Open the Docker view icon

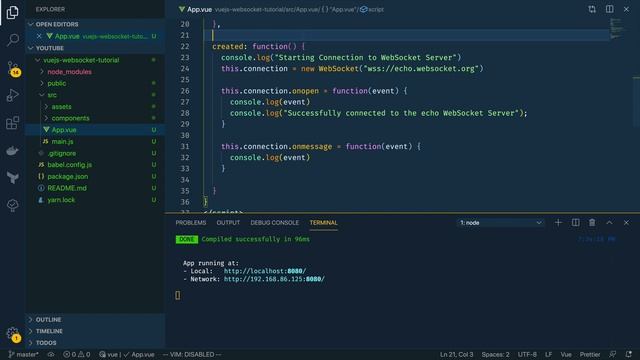coord(13,150)
